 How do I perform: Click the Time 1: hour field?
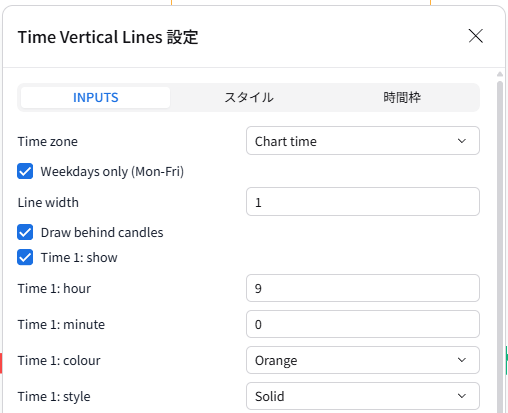click(363, 288)
